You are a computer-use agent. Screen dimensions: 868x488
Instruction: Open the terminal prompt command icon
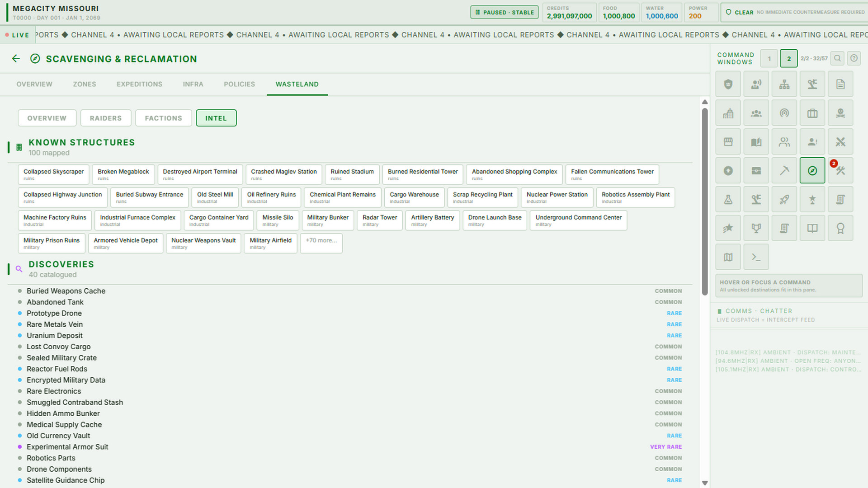click(x=756, y=257)
